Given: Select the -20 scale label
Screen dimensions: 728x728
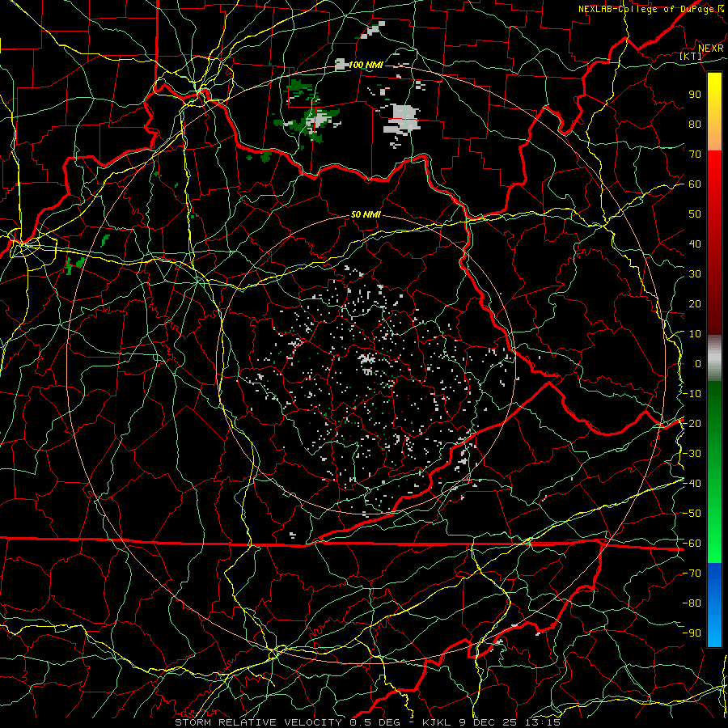Looking at the screenshot, I should pos(692,423).
